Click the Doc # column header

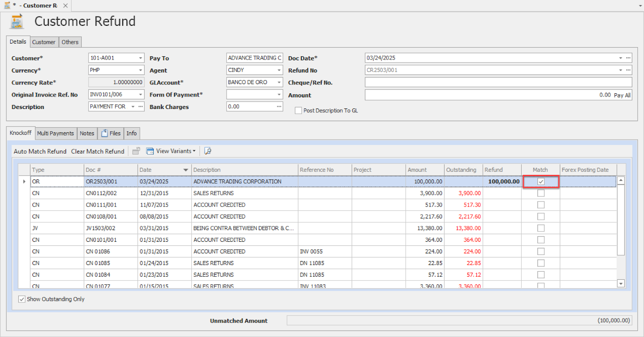point(111,170)
